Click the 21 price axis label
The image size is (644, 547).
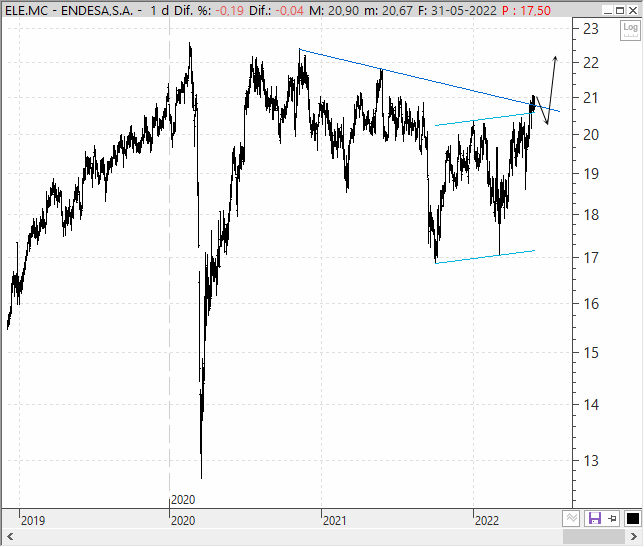click(x=591, y=98)
